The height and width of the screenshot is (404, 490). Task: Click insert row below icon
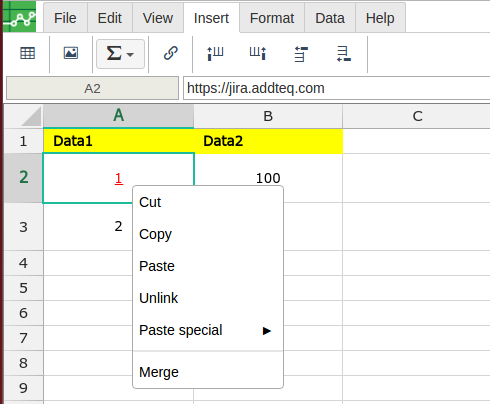click(344, 54)
